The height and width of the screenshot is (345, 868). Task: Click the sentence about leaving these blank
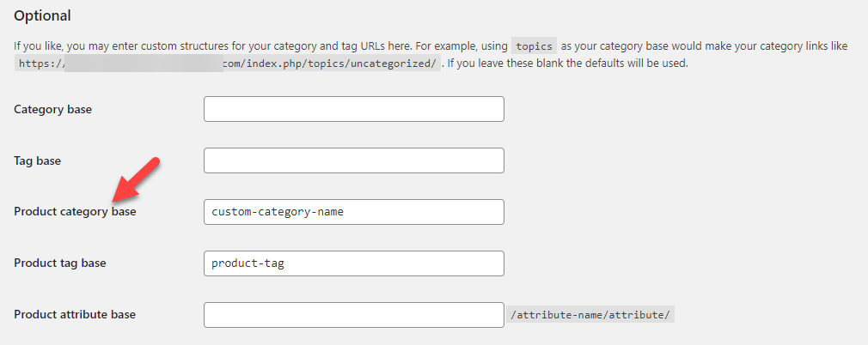[568, 63]
